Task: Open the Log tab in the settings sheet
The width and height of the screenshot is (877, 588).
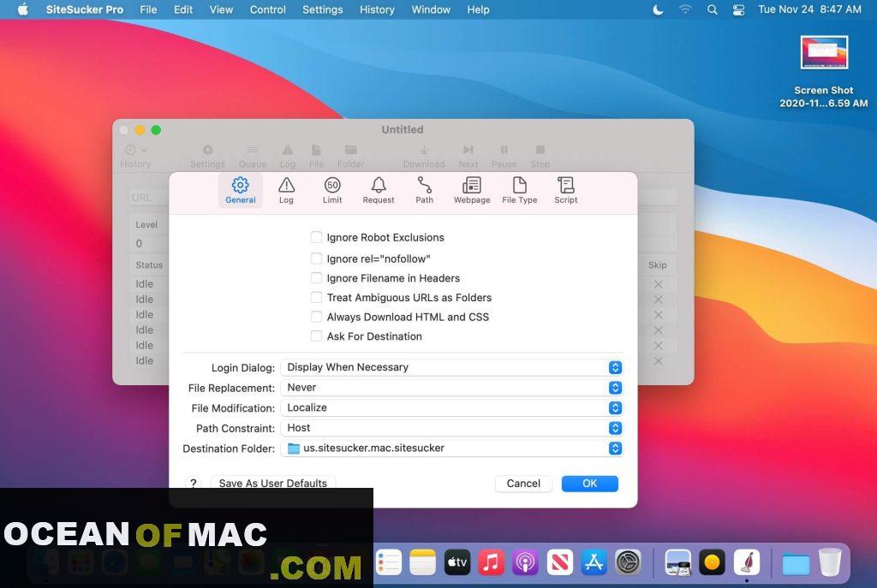Action: [286, 191]
